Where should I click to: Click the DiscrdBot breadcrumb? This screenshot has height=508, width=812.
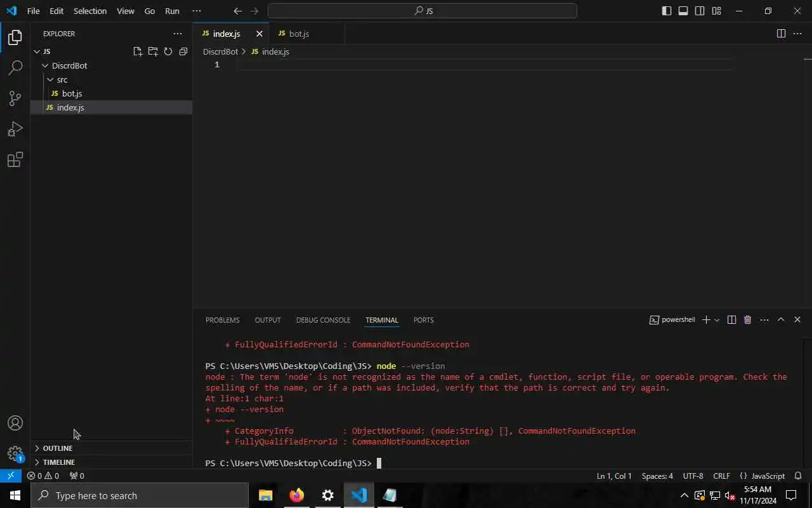[220, 51]
